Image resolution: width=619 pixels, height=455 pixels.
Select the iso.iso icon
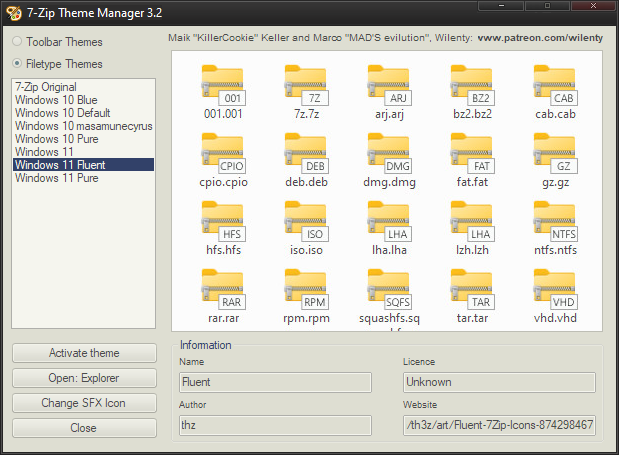click(x=306, y=222)
